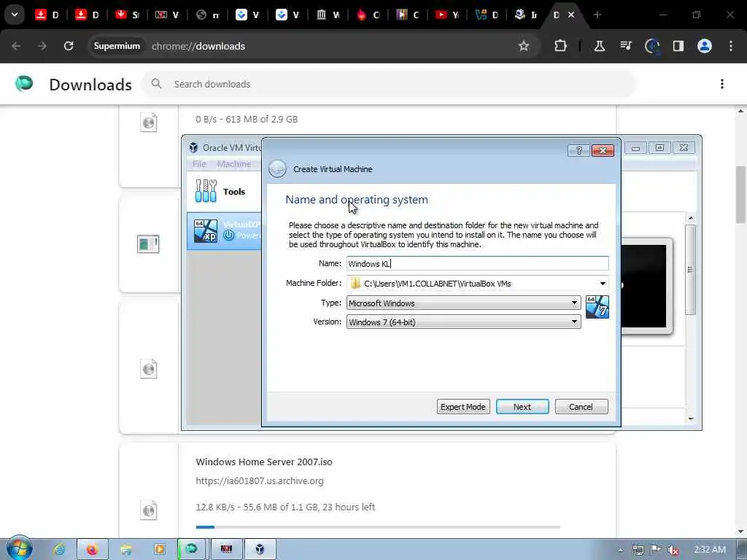Reload the downloads page
The image size is (747, 560).
69,46
